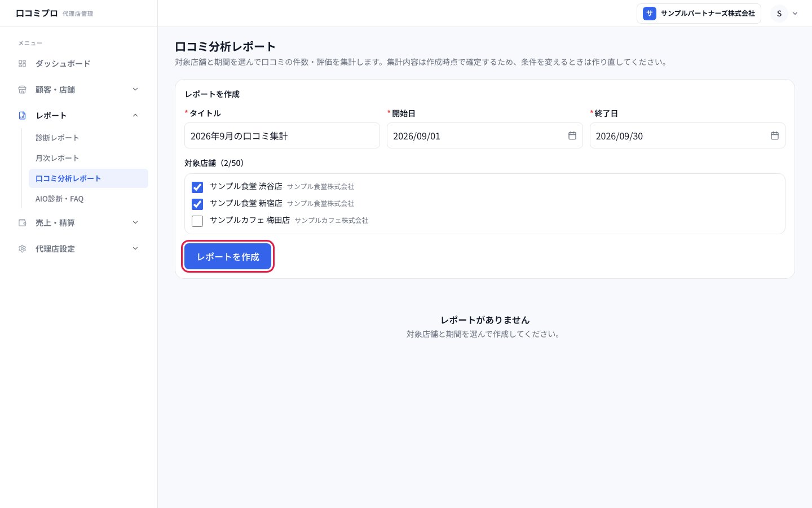Open the user account dropdown arrow

[795, 14]
